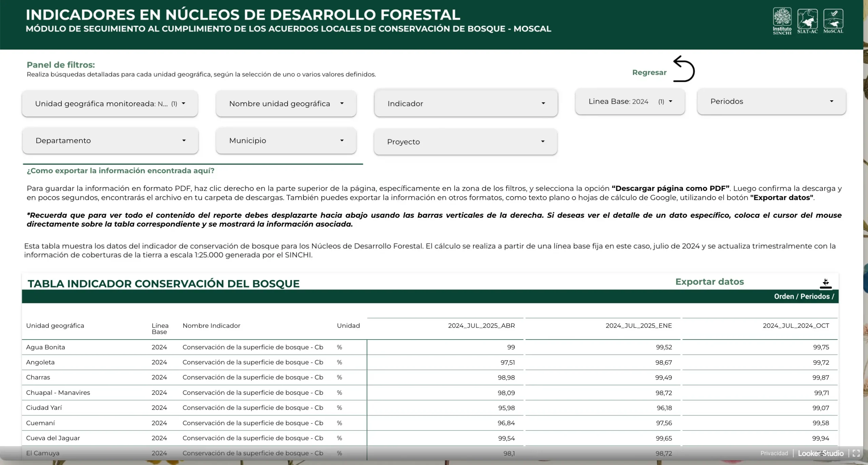Expand the Nombre unidad geográfica filter

(x=286, y=104)
